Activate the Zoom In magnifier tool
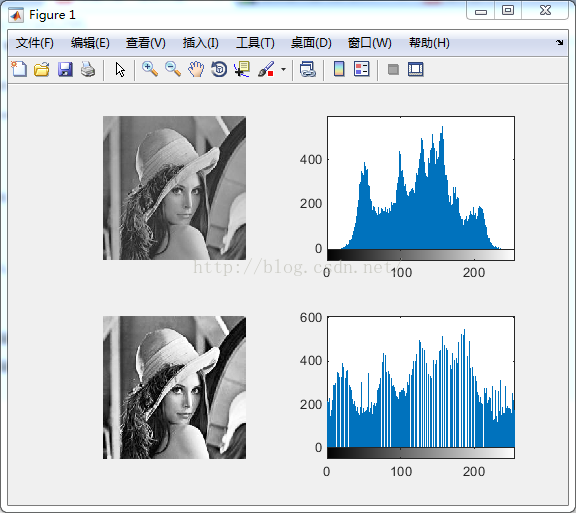The width and height of the screenshot is (576, 513). (x=150, y=69)
